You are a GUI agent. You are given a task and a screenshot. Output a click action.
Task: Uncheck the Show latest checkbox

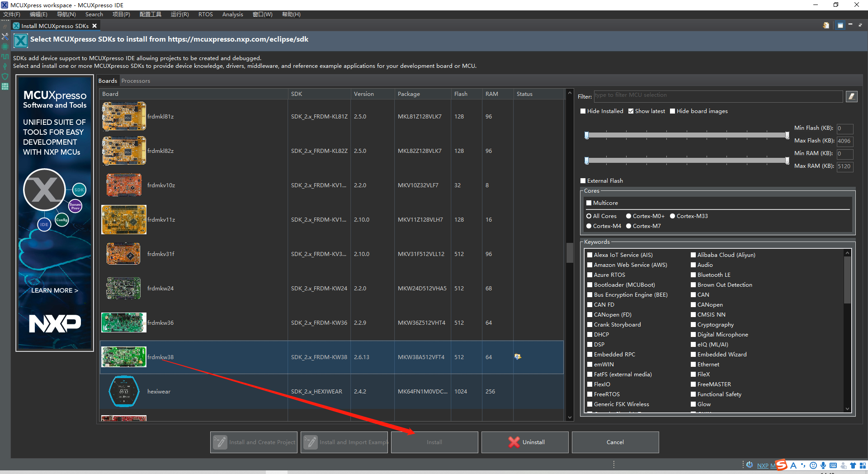(x=631, y=111)
